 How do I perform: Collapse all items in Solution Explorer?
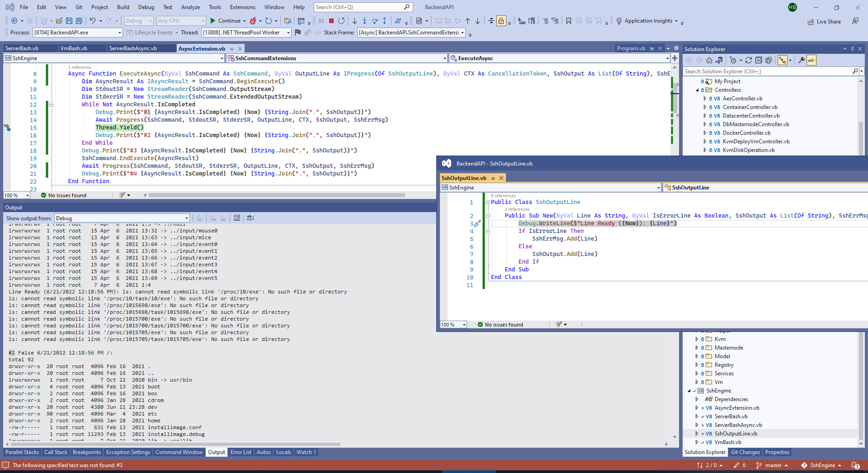(759, 60)
